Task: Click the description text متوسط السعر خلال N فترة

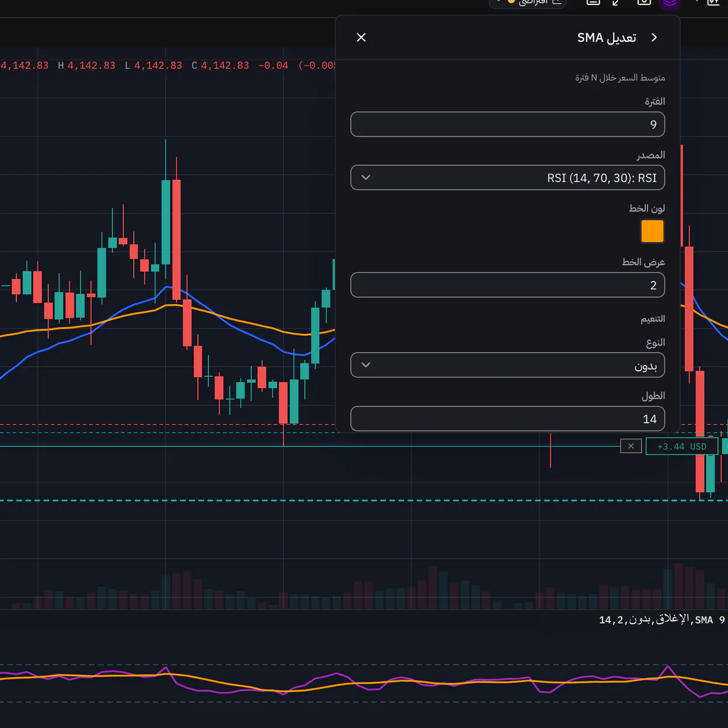Action: coord(620,77)
